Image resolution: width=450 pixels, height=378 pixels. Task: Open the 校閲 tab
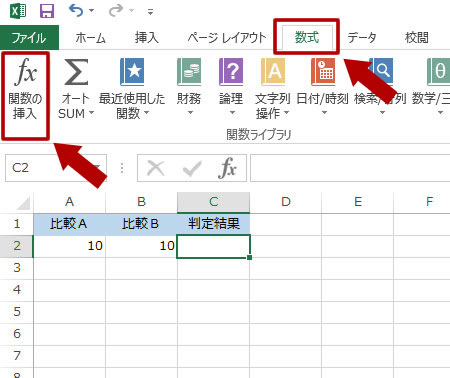coord(416,37)
